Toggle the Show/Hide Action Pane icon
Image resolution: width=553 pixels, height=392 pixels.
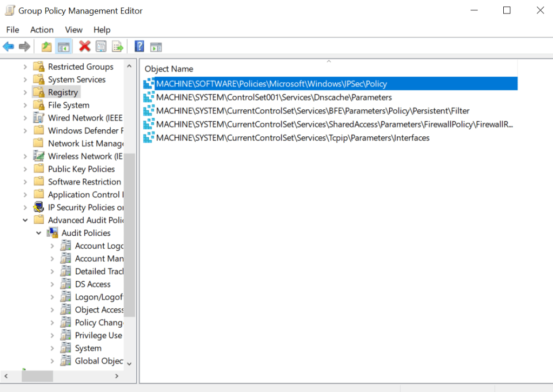point(156,46)
